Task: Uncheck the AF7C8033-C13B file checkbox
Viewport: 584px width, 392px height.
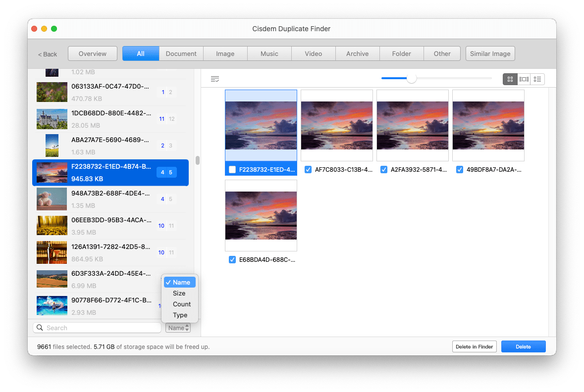Action: pos(308,170)
